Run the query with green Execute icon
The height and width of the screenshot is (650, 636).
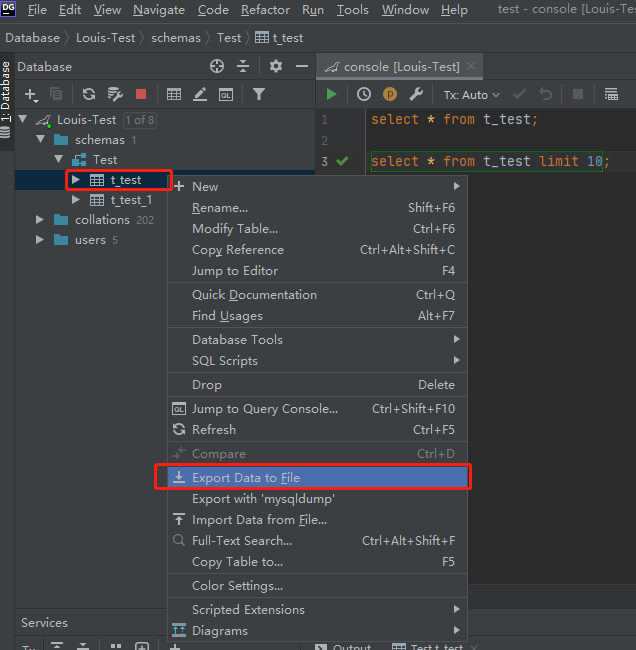click(x=331, y=95)
